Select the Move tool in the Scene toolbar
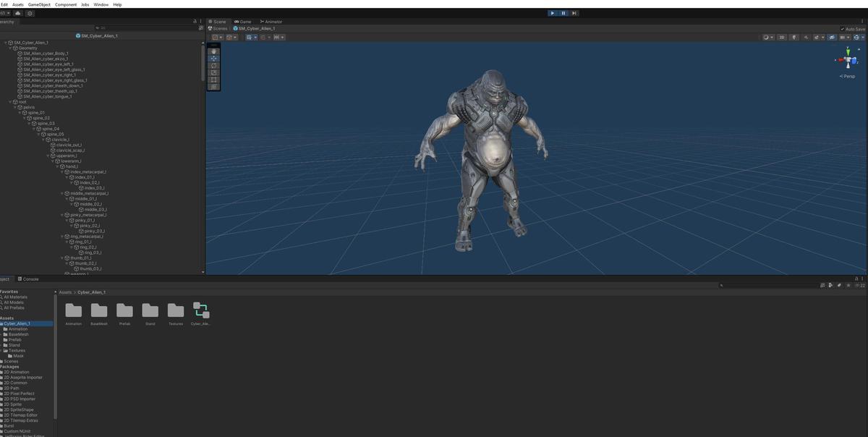The width and height of the screenshot is (868, 437). tap(214, 58)
